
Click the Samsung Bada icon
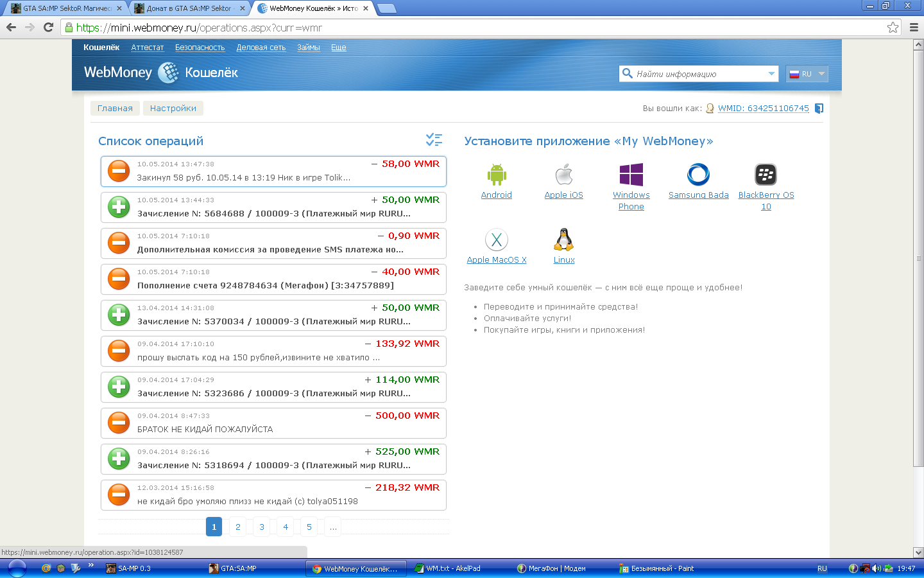click(698, 174)
